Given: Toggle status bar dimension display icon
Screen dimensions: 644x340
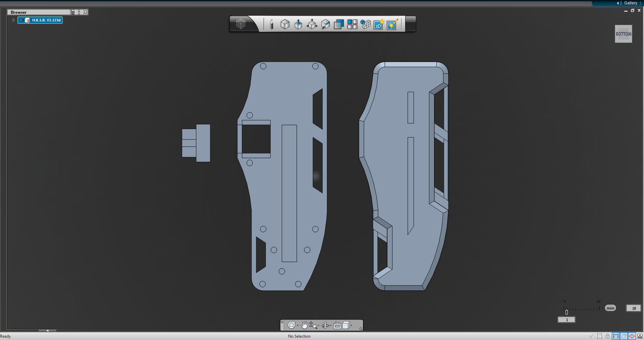Looking at the screenshot, I should [615, 336].
